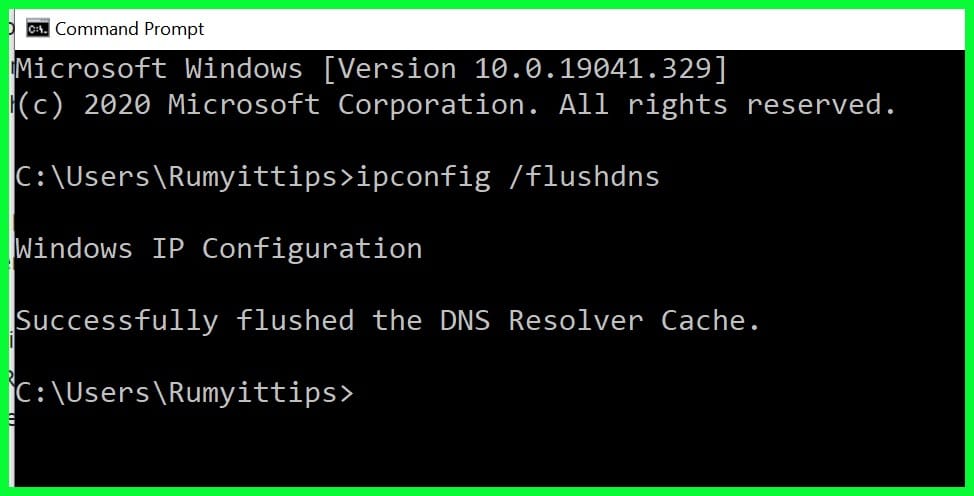Click the word 'Resolver' in the output

576,321
